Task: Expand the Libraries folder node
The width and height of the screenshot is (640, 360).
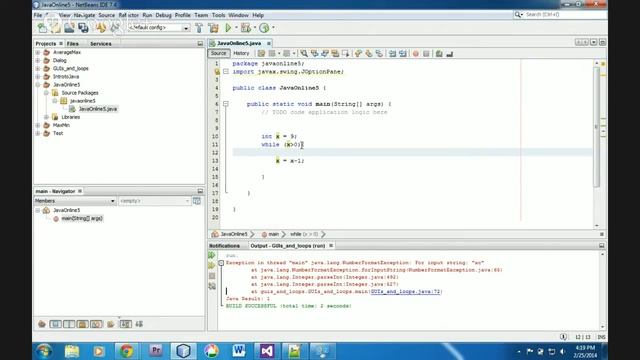Action: 46,117
